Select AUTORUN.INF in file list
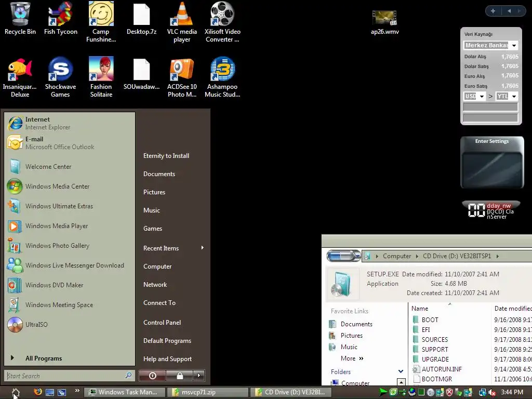532x399 pixels. pos(437,369)
